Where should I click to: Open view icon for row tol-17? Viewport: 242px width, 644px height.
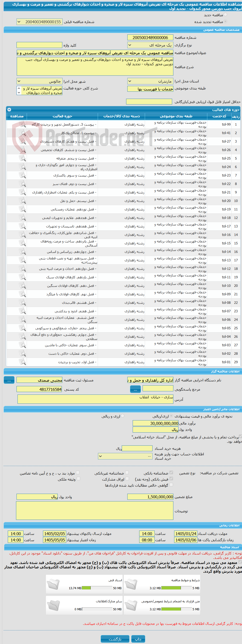click(22, 226)
